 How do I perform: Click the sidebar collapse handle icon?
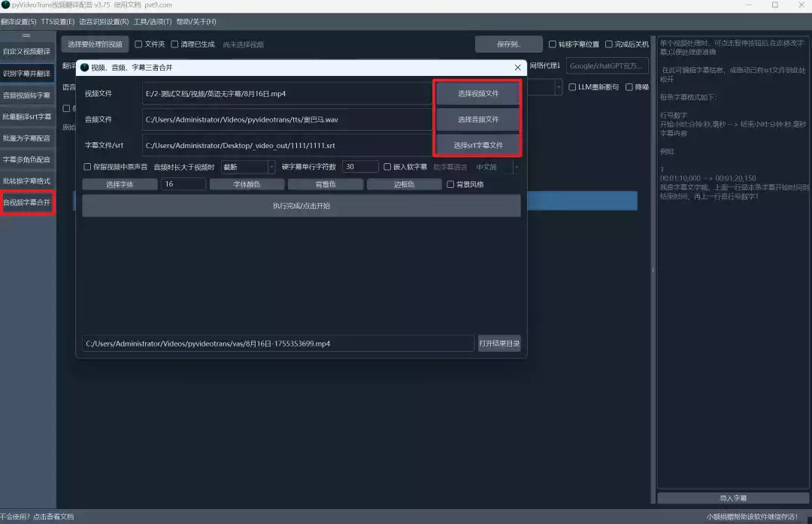coord(26,35)
